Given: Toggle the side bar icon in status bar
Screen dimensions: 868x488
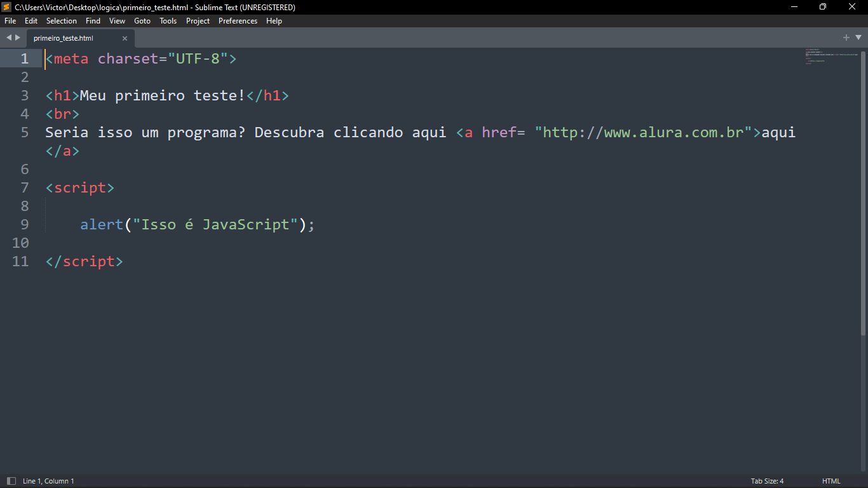Looking at the screenshot, I should point(11,481).
